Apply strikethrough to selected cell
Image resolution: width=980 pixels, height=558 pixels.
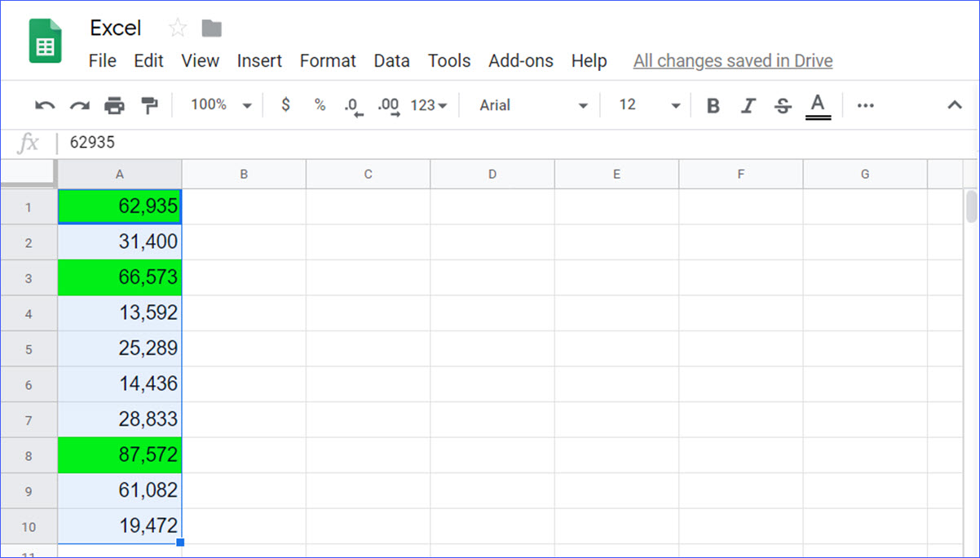click(x=782, y=104)
